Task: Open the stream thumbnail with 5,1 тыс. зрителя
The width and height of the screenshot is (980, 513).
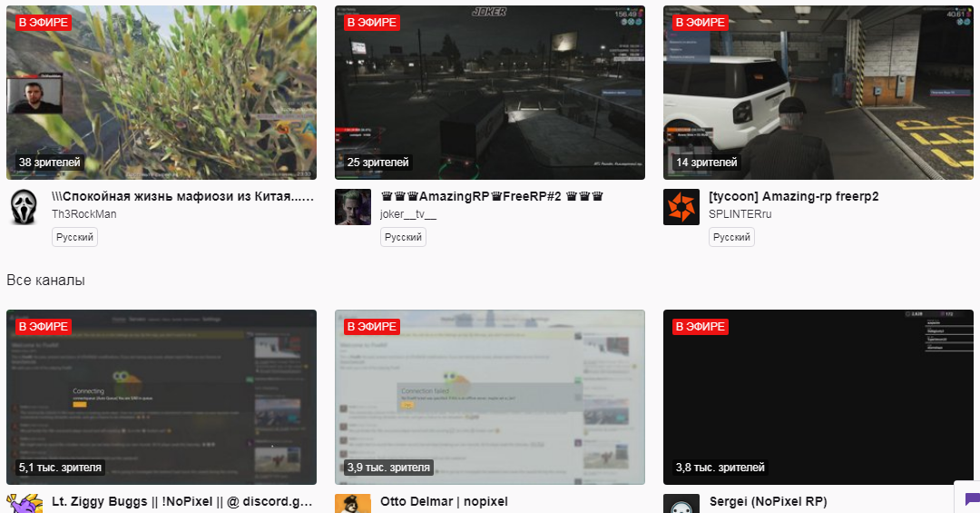Action: [162, 397]
